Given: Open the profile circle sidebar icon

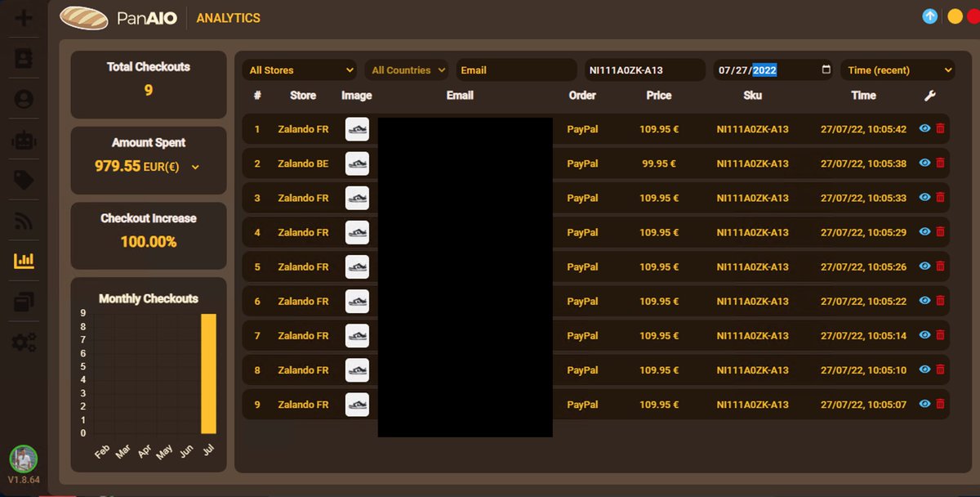Looking at the screenshot, I should pyautogui.click(x=24, y=100).
